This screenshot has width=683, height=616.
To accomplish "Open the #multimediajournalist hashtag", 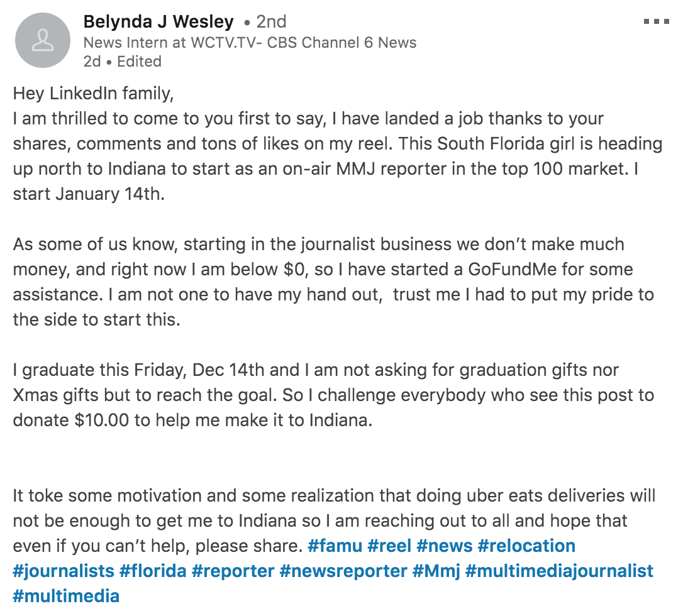I will pos(559,571).
